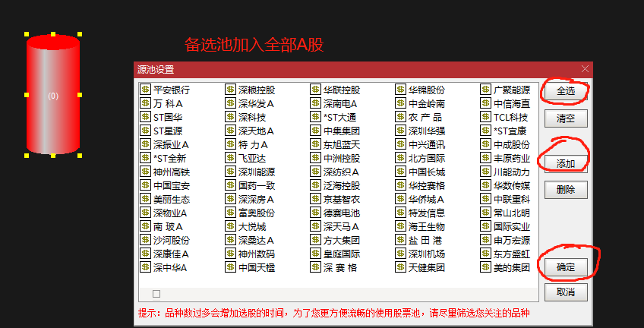Click the 方大集团 entry
Screen dimensions: 644x328
[342, 240]
